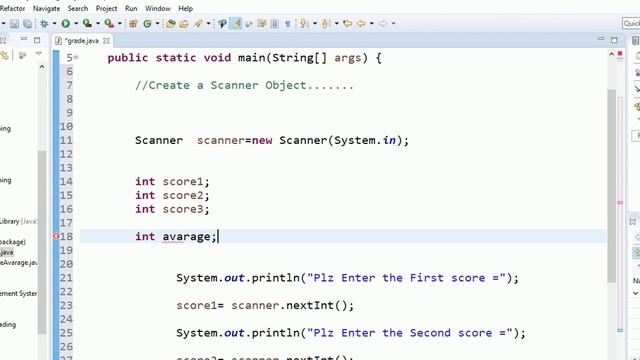
Task: Click the Quick Access field
Action: tap(631, 23)
